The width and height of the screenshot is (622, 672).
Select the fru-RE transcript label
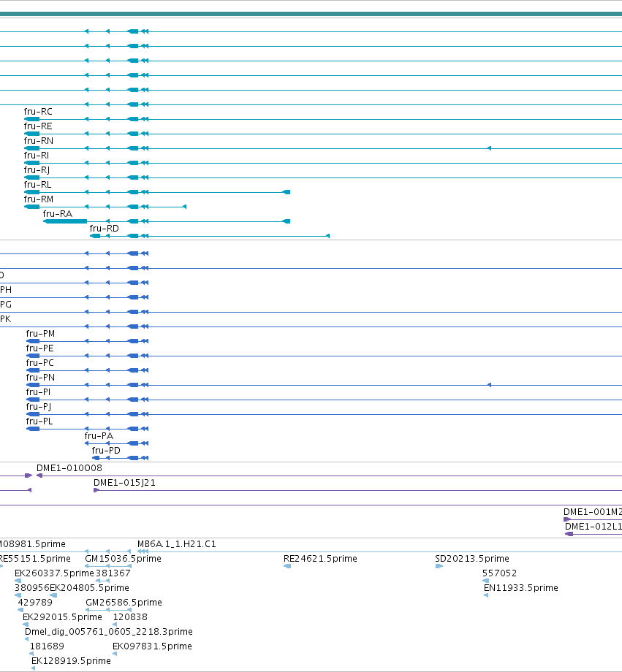pyautogui.click(x=38, y=126)
